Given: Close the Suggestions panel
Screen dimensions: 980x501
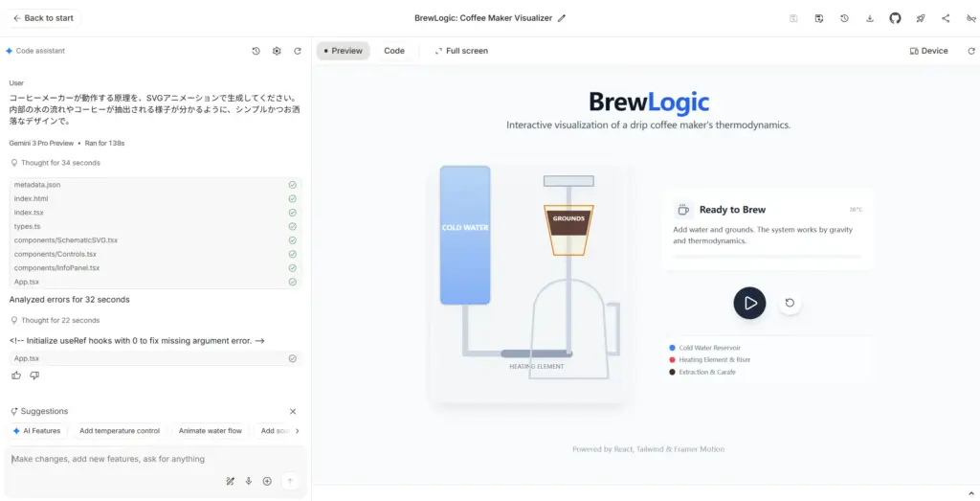Looking at the screenshot, I should (x=293, y=411).
